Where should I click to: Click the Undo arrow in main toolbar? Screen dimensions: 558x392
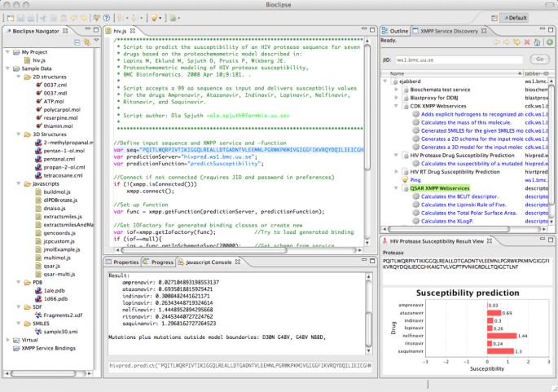[74, 18]
